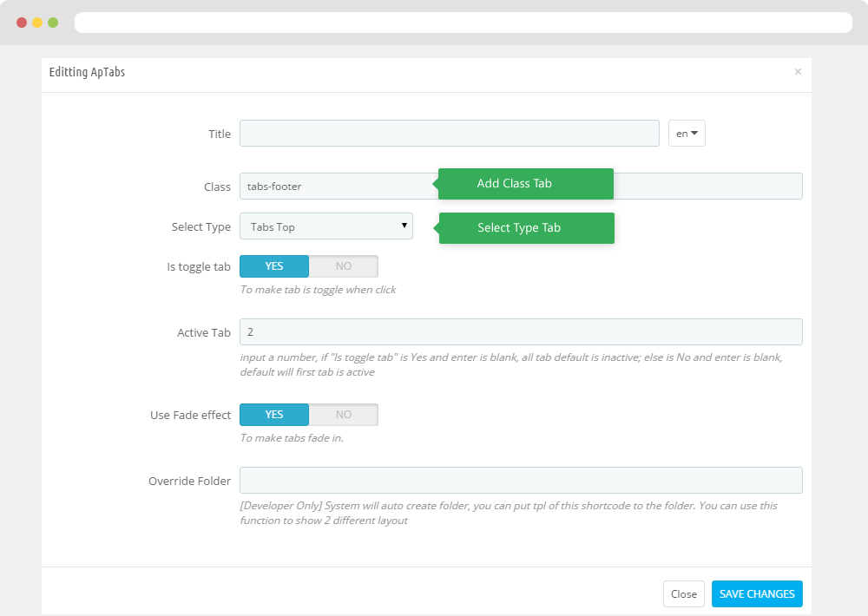
Task: Disable Use Fade effect with NO
Action: 343,415
